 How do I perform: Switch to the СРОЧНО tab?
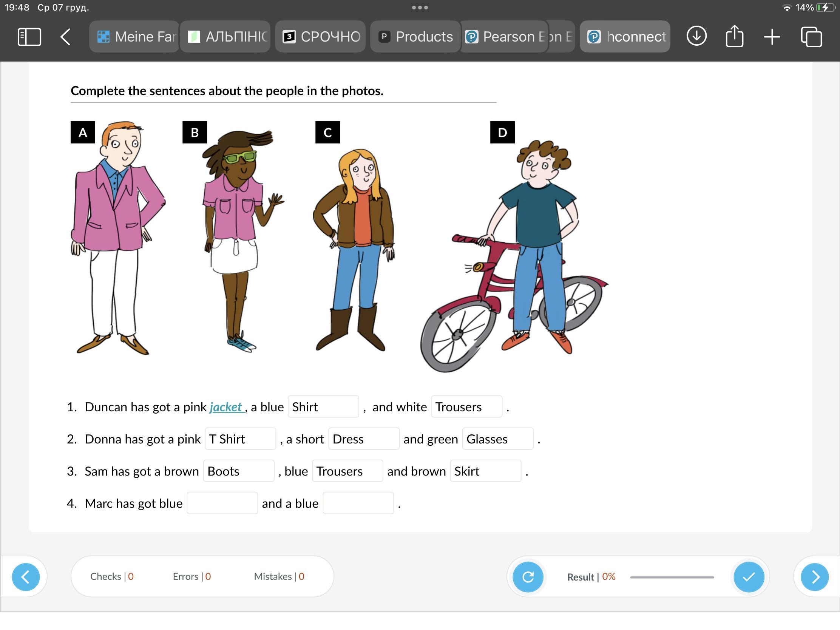[x=321, y=37]
